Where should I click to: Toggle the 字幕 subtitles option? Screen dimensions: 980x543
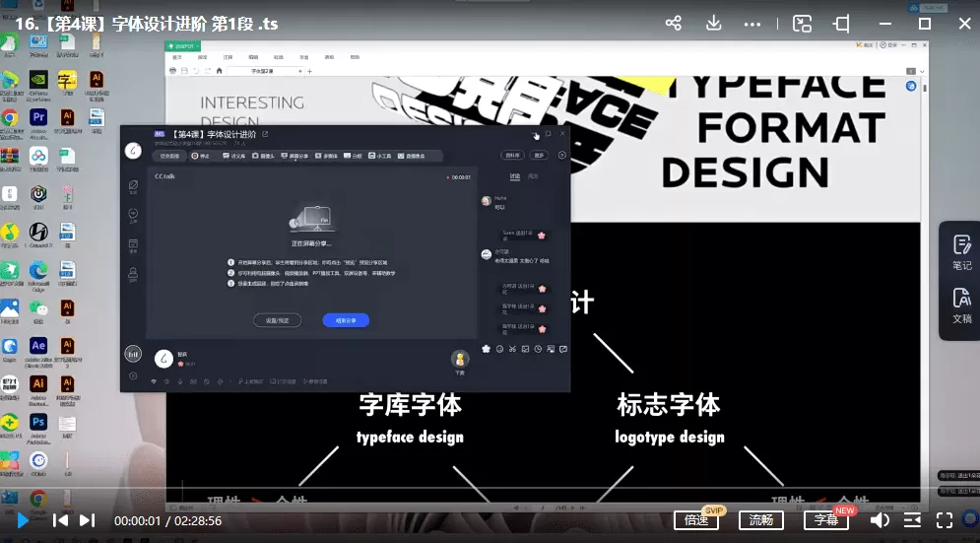click(x=825, y=520)
